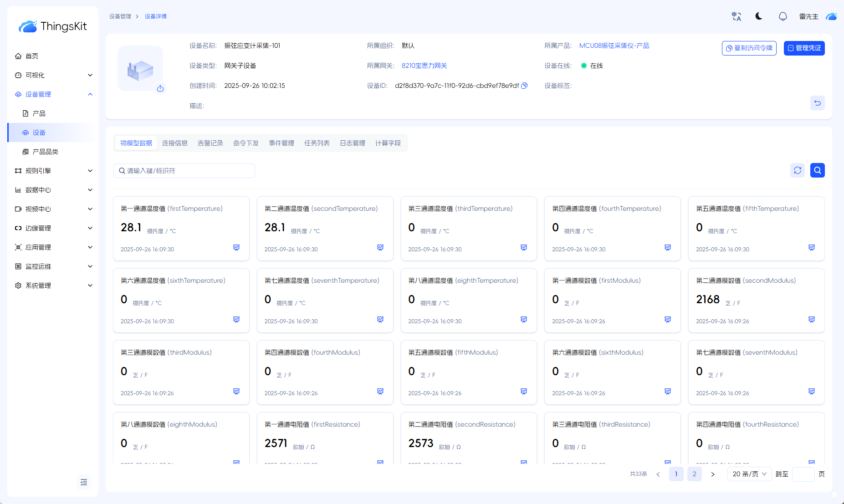Switch to the 命令下发 tab

coord(246,143)
